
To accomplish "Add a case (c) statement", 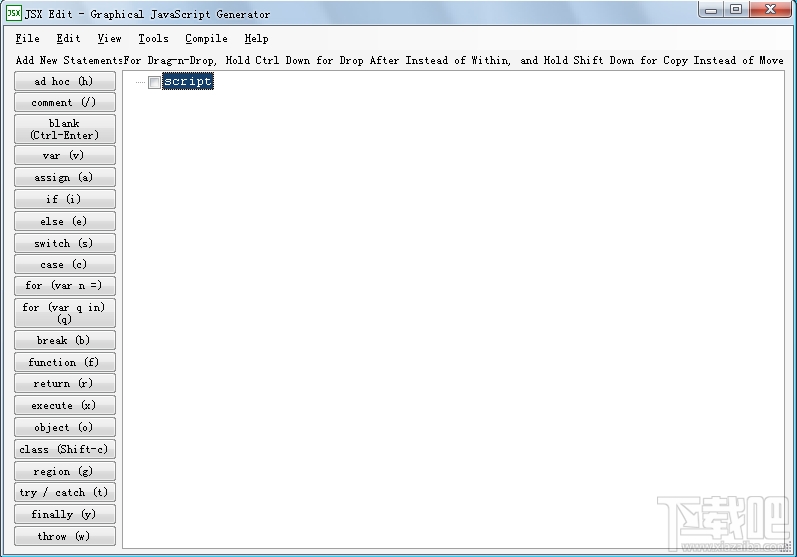I will (65, 264).
